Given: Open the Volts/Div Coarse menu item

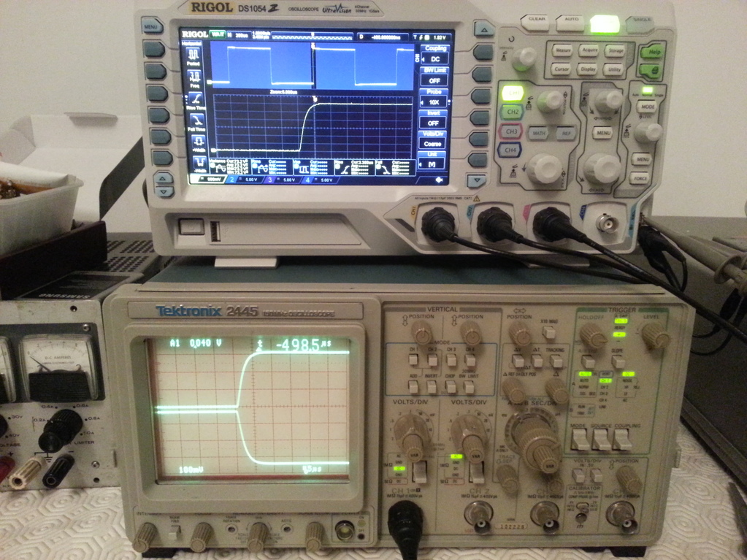Looking at the screenshot, I should (432, 140).
